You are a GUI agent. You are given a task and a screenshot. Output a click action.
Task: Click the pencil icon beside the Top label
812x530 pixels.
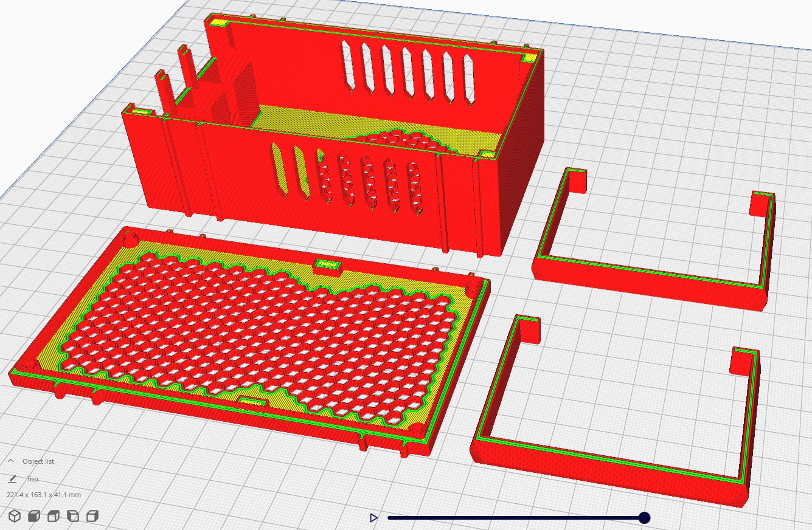pyautogui.click(x=13, y=479)
